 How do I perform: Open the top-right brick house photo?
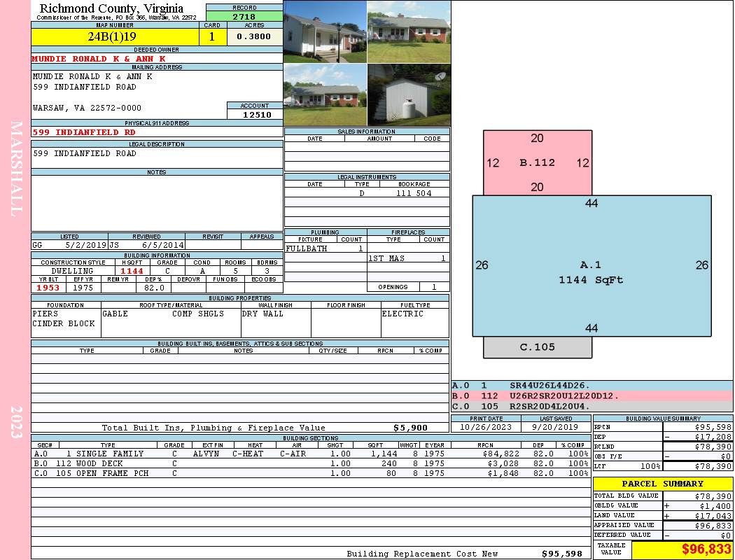(409, 32)
